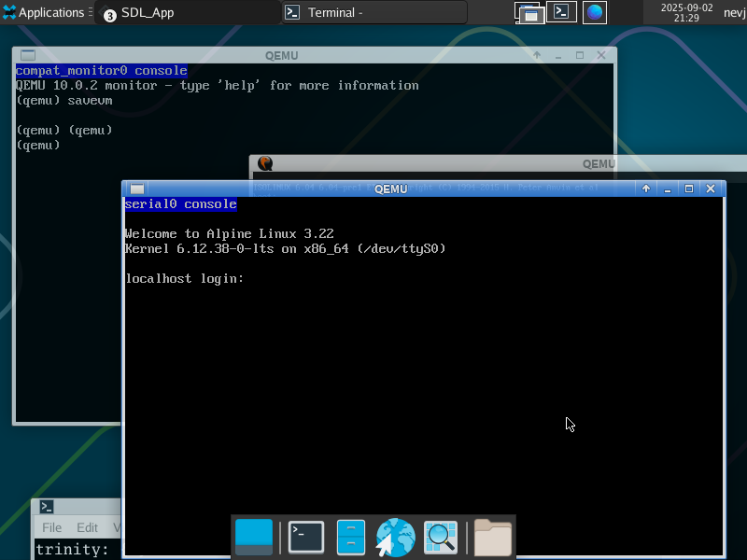Screen dimensions: 747x560
Task: Click the Kernel 6.12.38-0-lts line
Action: (285, 248)
